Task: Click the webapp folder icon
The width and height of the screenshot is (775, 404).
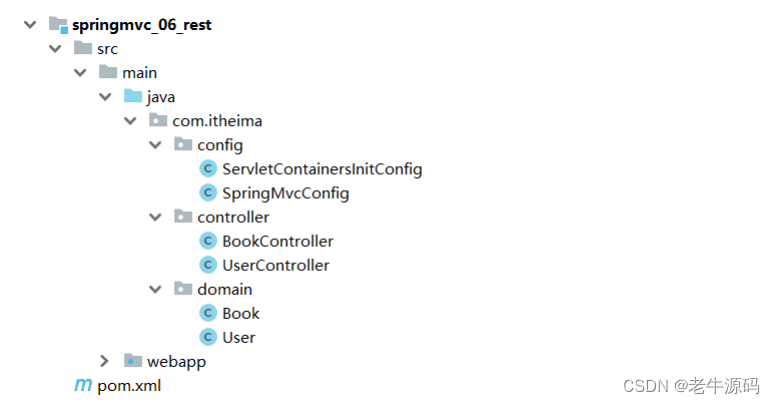Action: point(132,361)
